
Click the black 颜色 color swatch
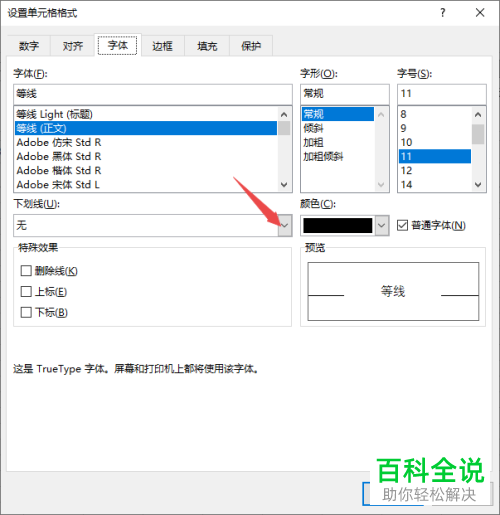(338, 226)
